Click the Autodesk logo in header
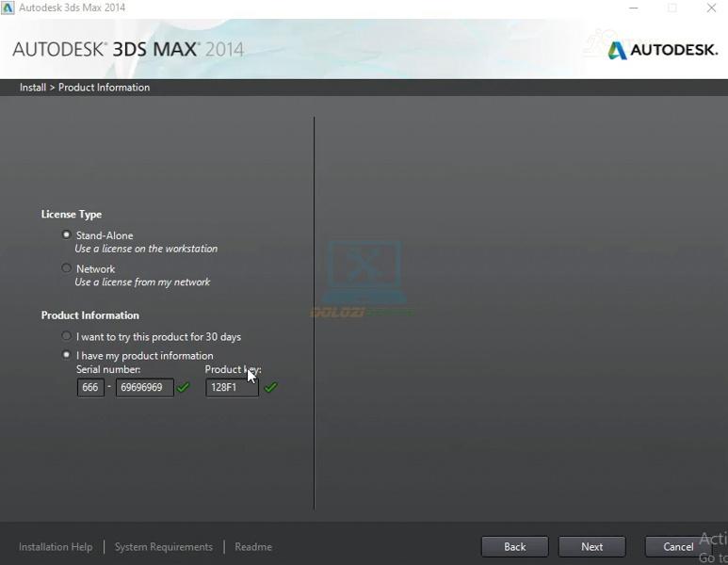This screenshot has height=565, width=728. (x=662, y=50)
